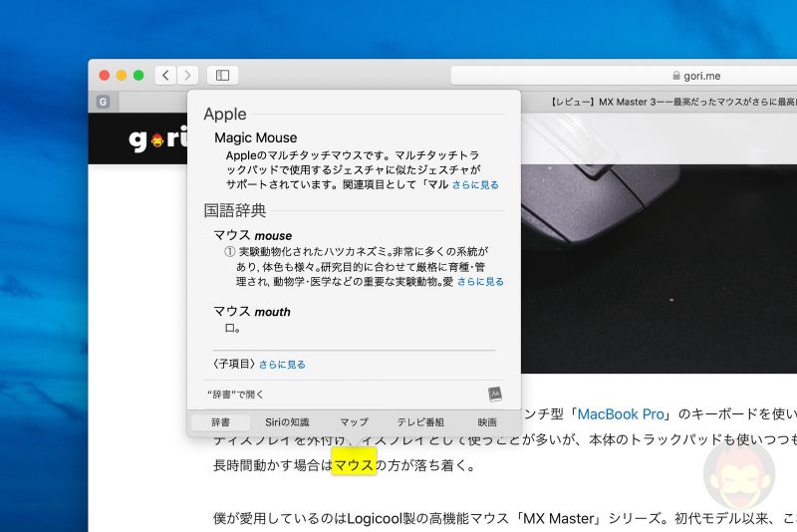The height and width of the screenshot is (532, 797).
Task: Click the MX Master mouse hero image
Action: [659, 268]
